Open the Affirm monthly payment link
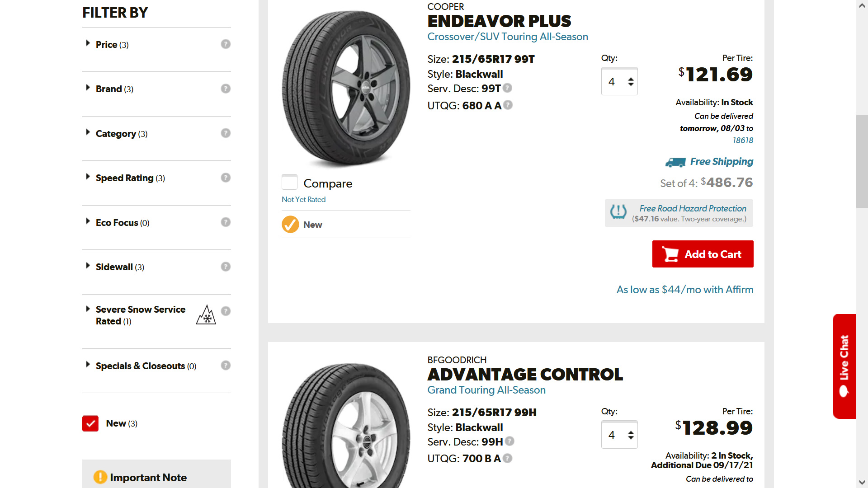Screen dimensions: 868x488 tap(685, 290)
